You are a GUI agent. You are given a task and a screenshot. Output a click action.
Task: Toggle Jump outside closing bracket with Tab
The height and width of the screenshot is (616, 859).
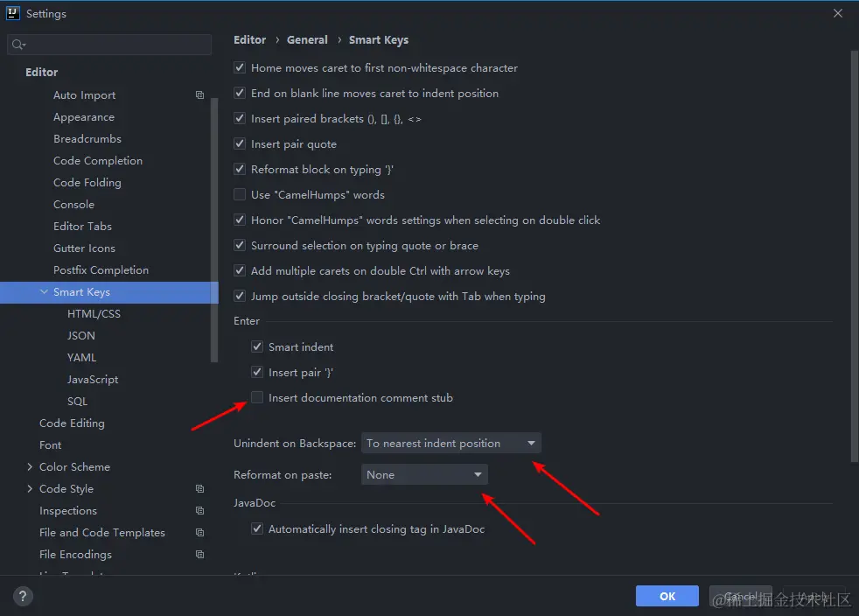pos(240,296)
